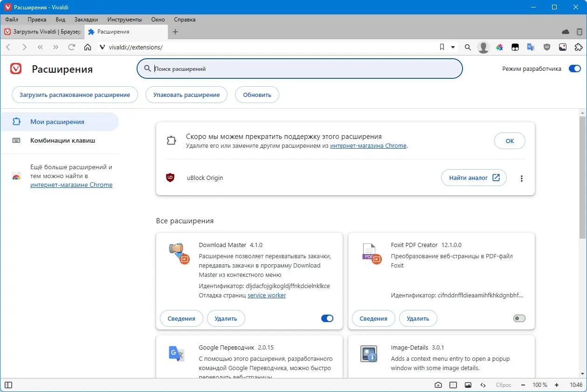The width and height of the screenshot is (587, 392).
Task: Open the Инструменты menu
Action: pyautogui.click(x=124, y=20)
